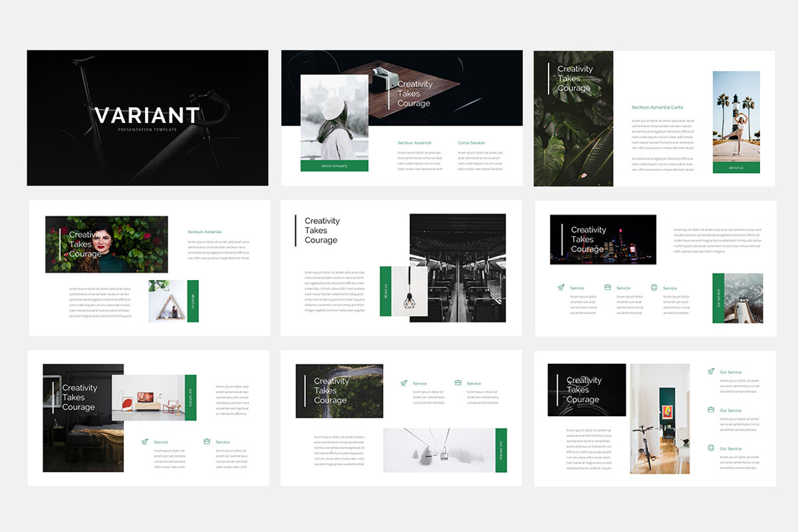Select the photo of the woman in a white beret
Viewport: 798px width, 532px height.
click(334, 117)
